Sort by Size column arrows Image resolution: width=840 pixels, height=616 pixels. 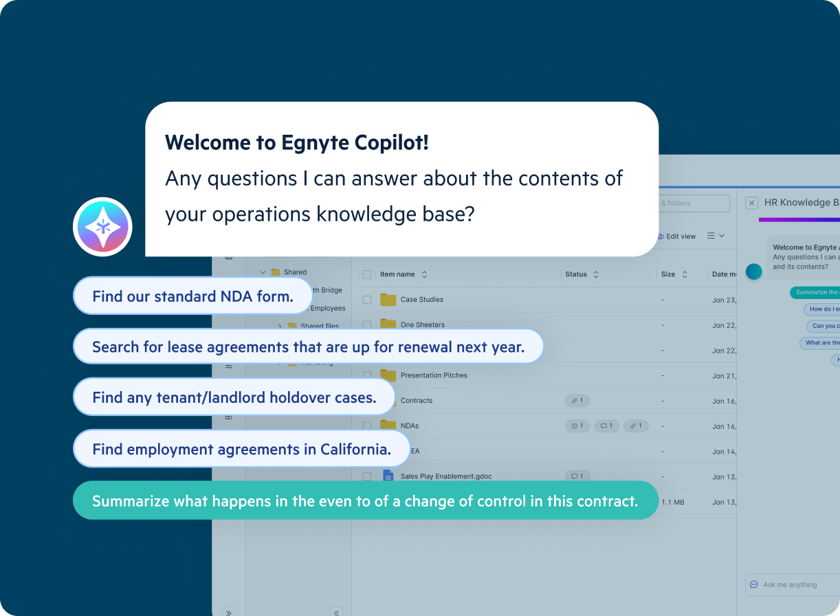pos(684,274)
